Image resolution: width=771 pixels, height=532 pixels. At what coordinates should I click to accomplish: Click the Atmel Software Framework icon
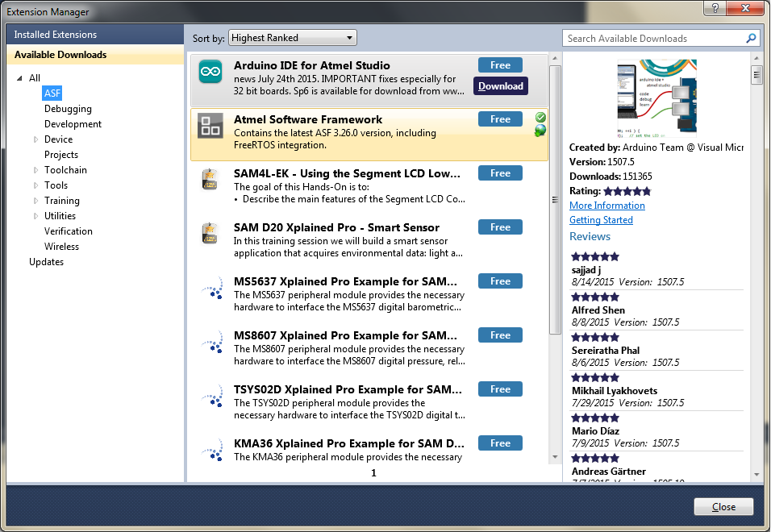tap(210, 126)
